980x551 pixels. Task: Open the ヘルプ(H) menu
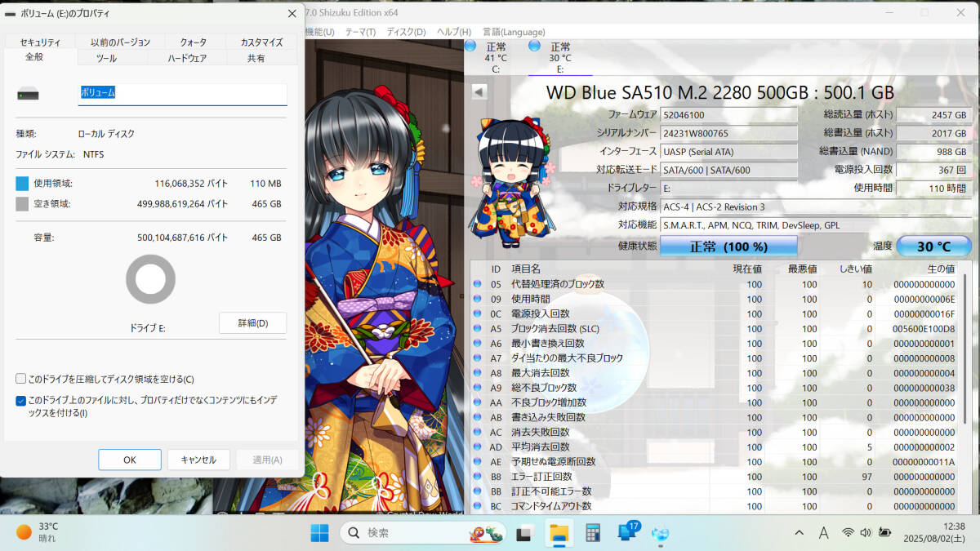click(453, 32)
